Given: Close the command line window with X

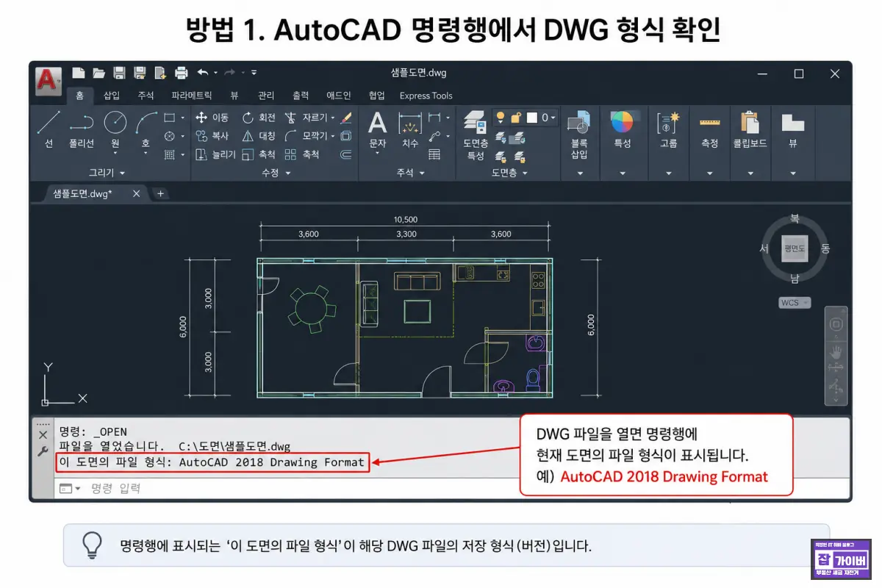Looking at the screenshot, I should click(x=43, y=434).
